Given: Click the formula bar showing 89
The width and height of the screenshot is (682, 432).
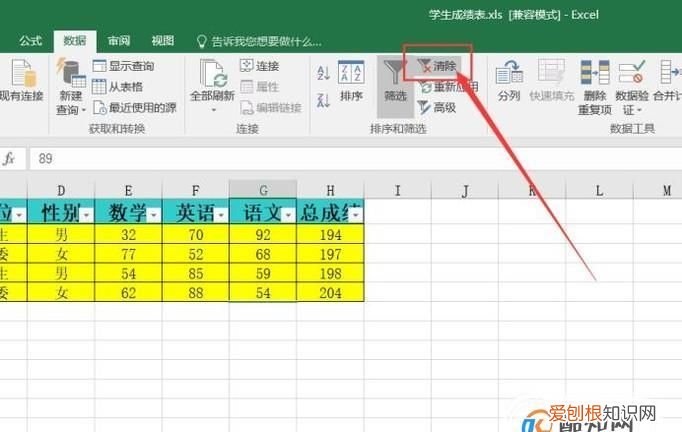Looking at the screenshot, I should point(354,159).
